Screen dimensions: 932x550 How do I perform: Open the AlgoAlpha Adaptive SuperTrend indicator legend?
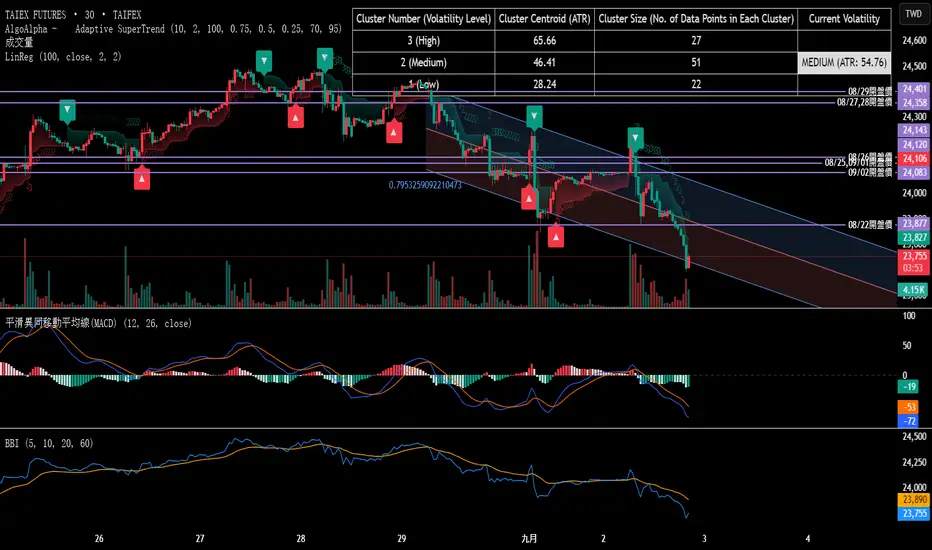[173, 29]
